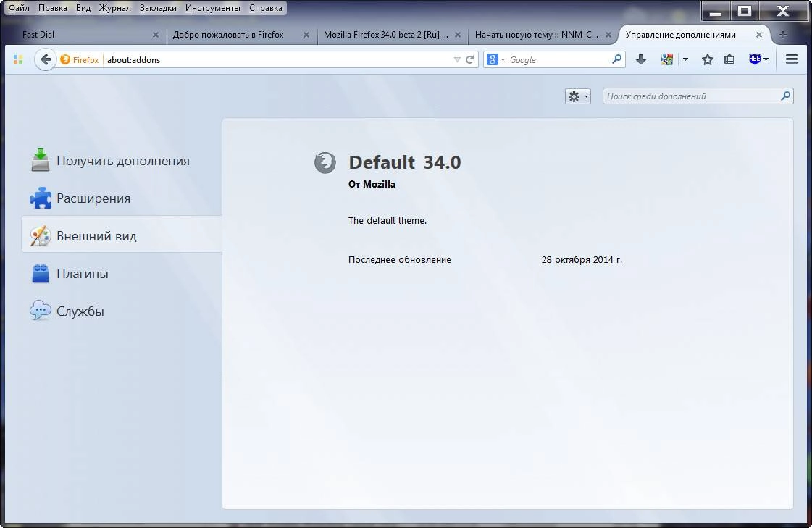Click the Default 34.0 heading
The width and height of the screenshot is (812, 528).
[x=404, y=162]
